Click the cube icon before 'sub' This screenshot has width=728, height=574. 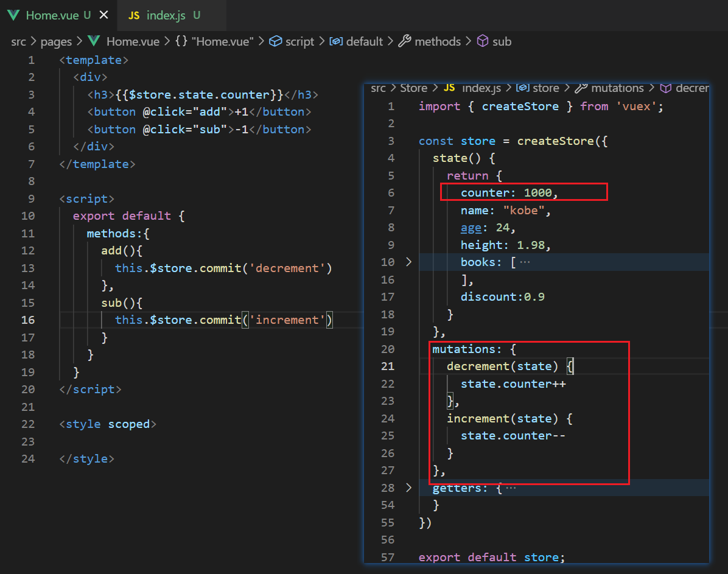click(483, 41)
